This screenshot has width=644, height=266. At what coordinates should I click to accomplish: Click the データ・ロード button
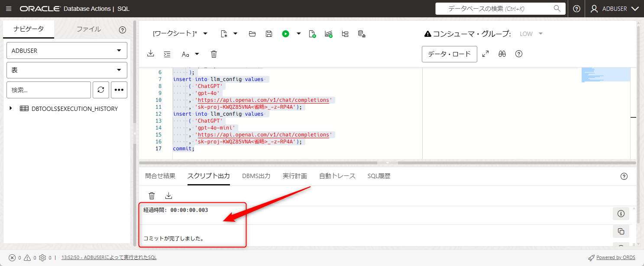(x=450, y=54)
